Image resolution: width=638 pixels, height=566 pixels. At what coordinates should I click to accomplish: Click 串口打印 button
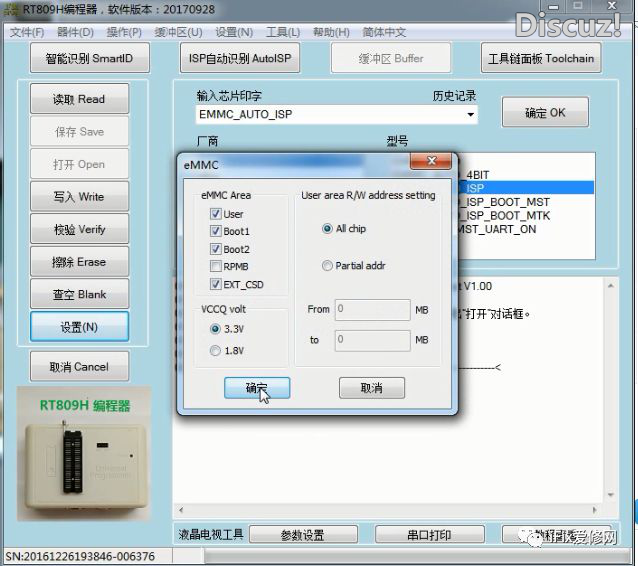pyautogui.click(x=429, y=535)
